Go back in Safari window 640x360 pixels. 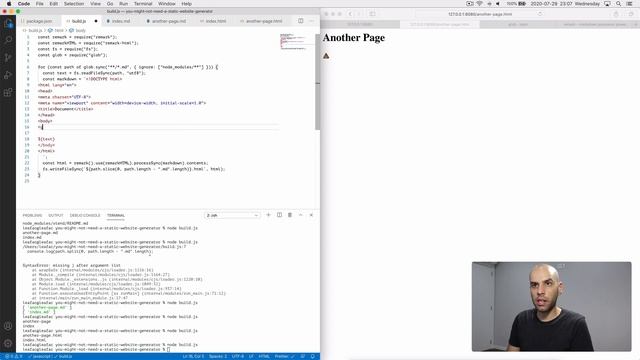pos(350,14)
